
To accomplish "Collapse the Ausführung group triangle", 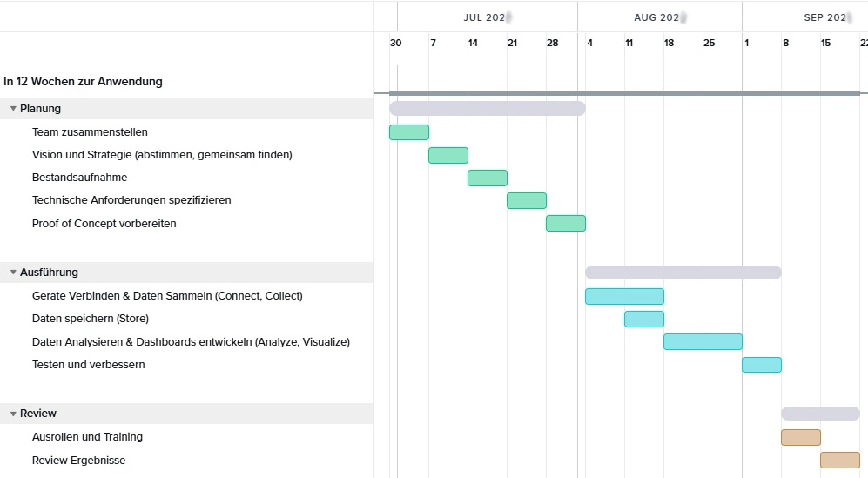I will tap(13, 273).
